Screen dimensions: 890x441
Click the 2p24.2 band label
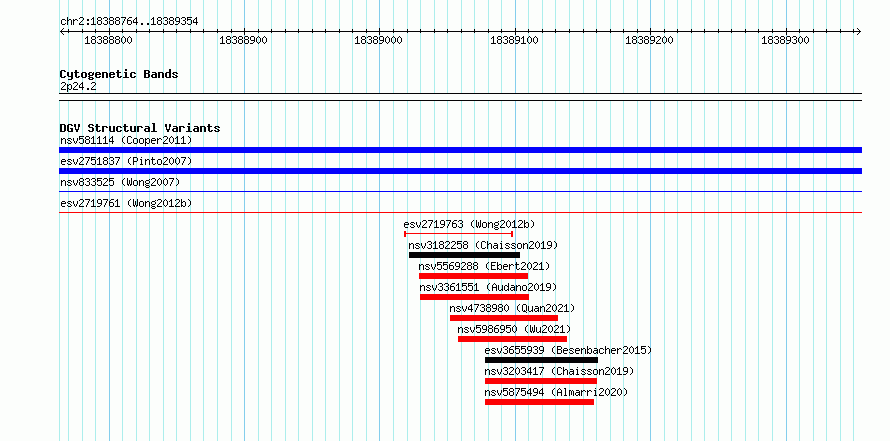tap(78, 86)
